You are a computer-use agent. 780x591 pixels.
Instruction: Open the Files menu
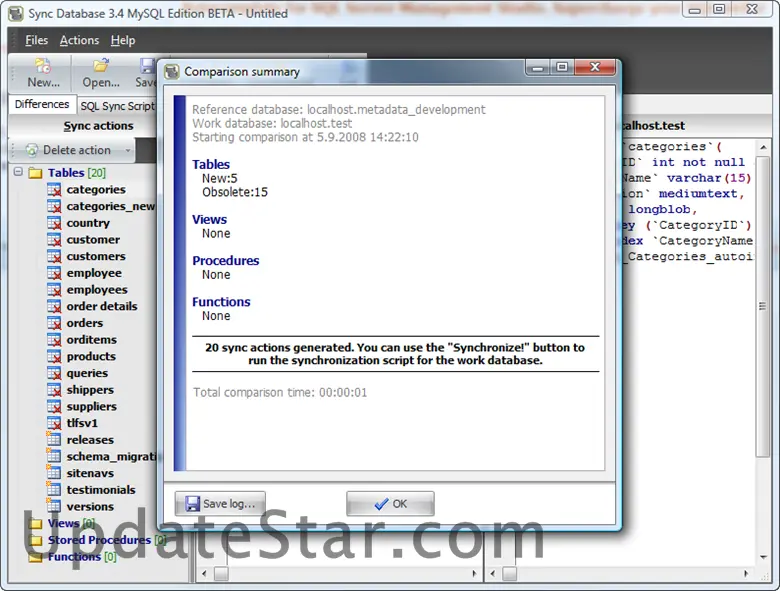(36, 40)
